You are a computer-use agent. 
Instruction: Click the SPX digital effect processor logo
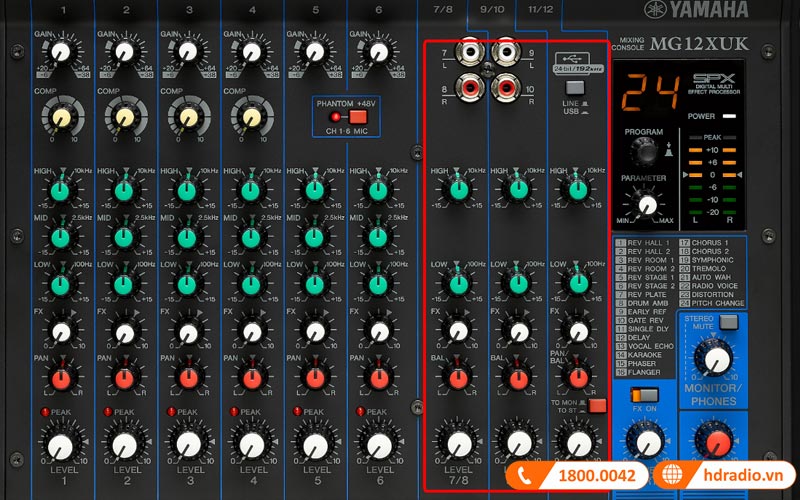pyautogui.click(x=713, y=83)
